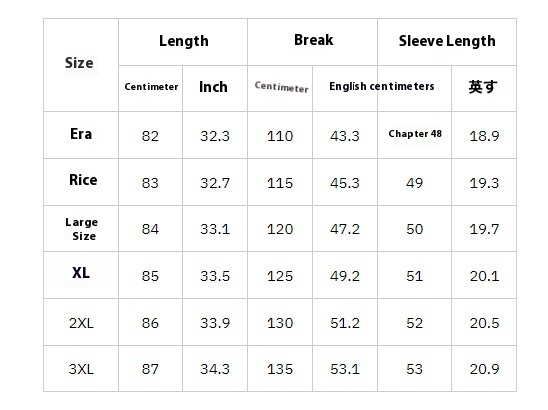Select the 51.2 break value cell

[x=345, y=323]
